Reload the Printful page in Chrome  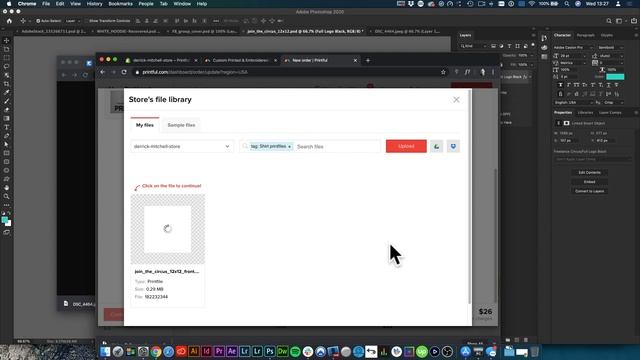(124, 72)
